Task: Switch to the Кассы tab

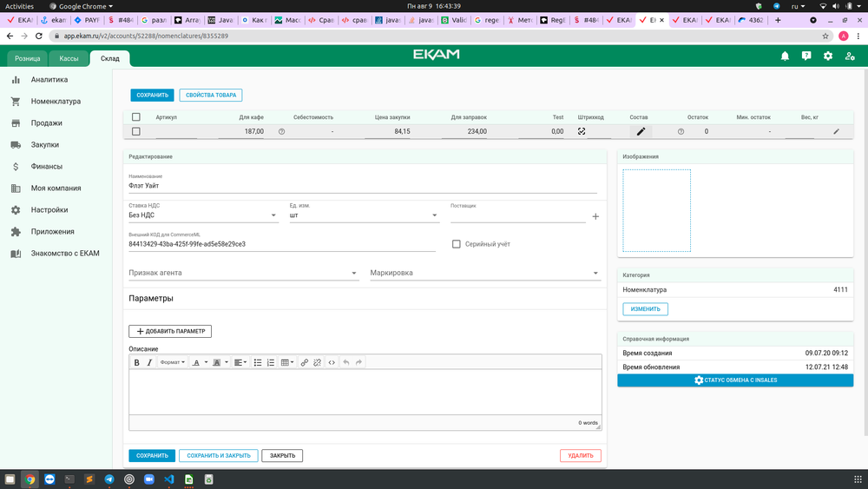Action: pyautogui.click(x=69, y=58)
